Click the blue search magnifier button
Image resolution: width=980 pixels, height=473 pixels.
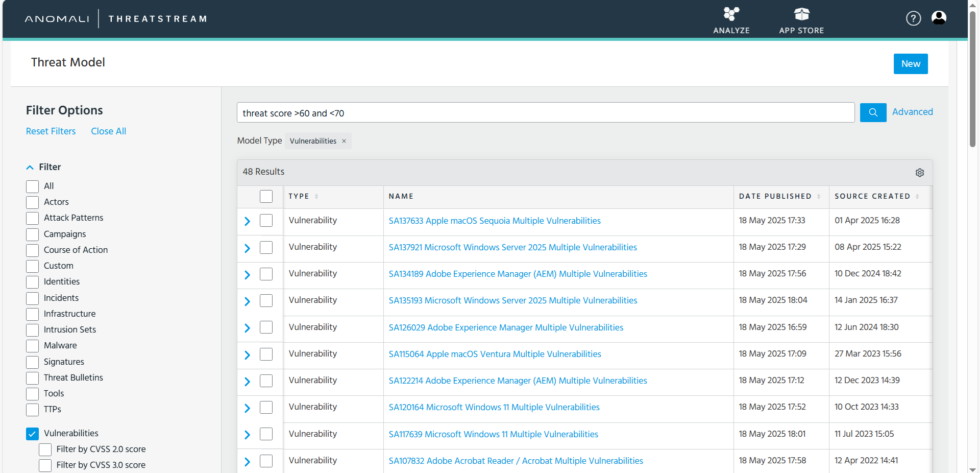[873, 112]
